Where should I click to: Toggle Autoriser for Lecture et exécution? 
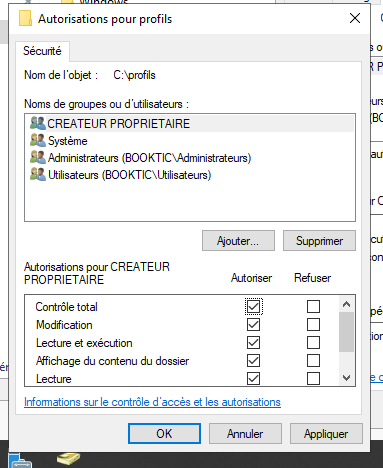pos(253,342)
